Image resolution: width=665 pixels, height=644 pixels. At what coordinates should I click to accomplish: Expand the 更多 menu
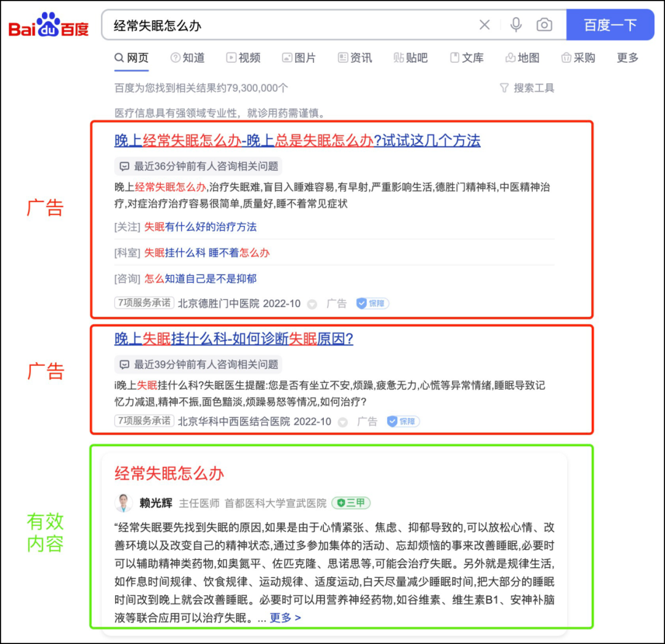click(x=627, y=58)
